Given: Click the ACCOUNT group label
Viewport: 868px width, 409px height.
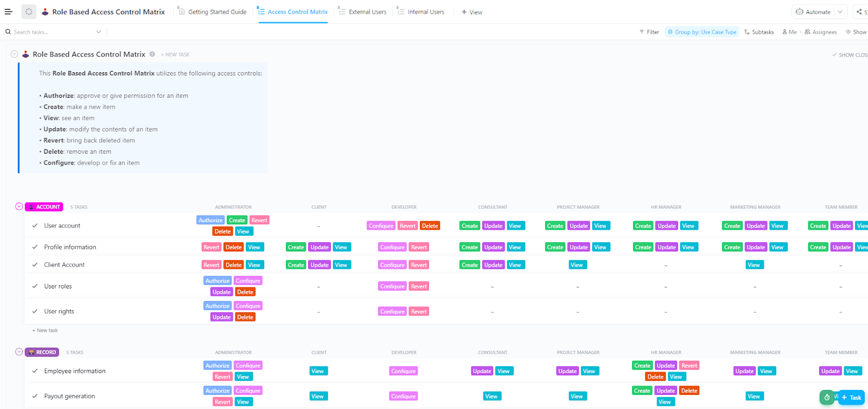Looking at the screenshot, I should coord(44,207).
